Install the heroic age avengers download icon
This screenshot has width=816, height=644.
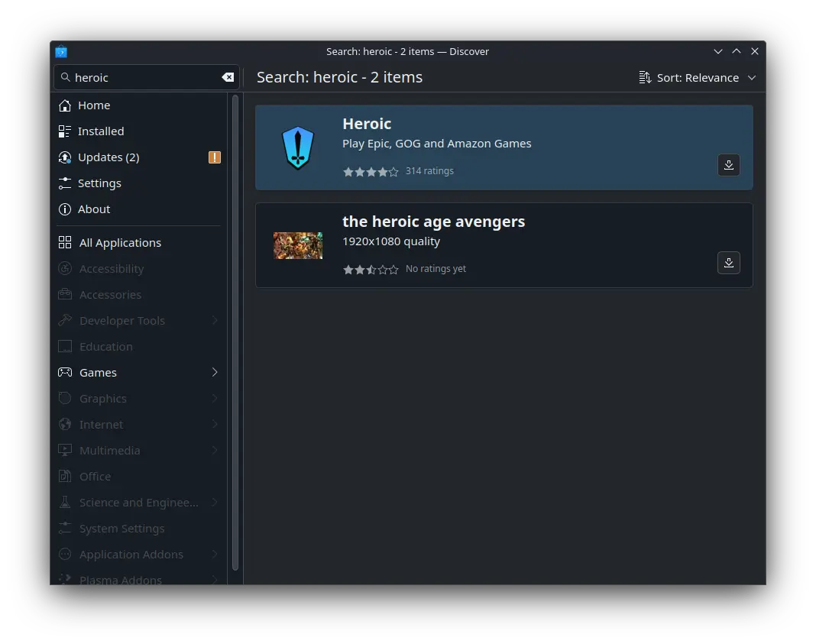click(x=729, y=263)
